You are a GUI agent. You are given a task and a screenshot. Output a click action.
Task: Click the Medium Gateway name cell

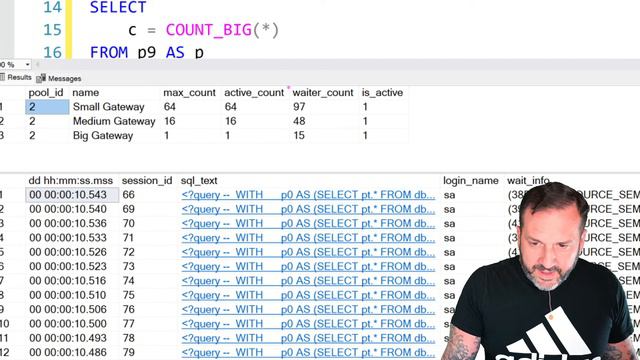[x=114, y=121]
